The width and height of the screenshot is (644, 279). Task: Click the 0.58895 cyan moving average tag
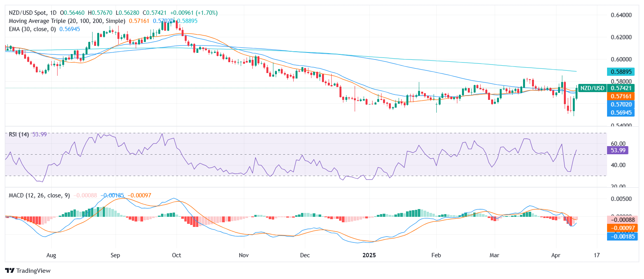pyautogui.click(x=621, y=72)
